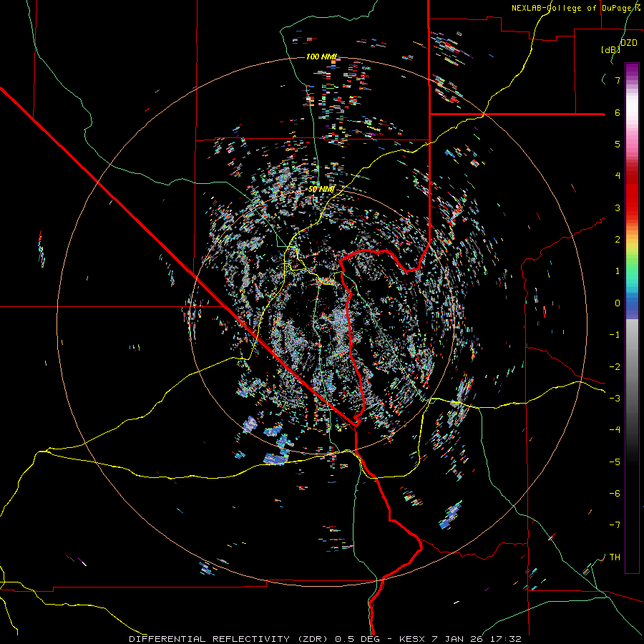Click the DZD legend title

coord(628,42)
